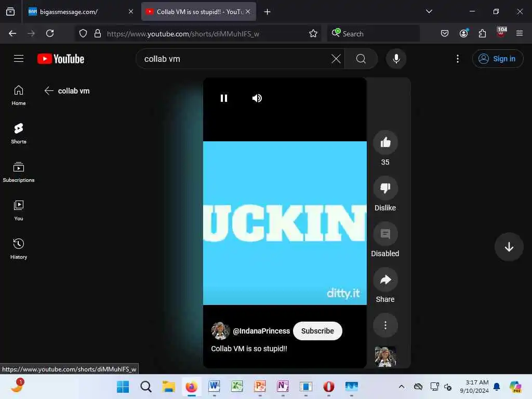Open the YouTube guide hamburger menu
The image size is (532, 399).
point(19,59)
